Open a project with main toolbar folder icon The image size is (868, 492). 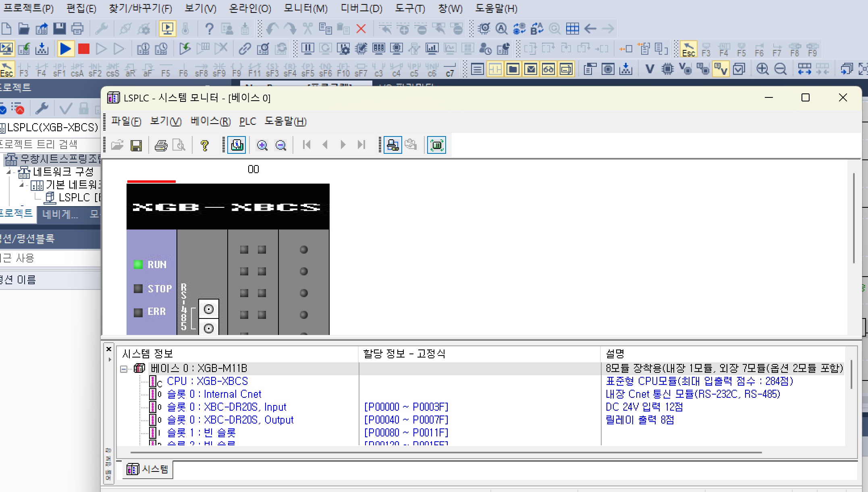(x=24, y=29)
